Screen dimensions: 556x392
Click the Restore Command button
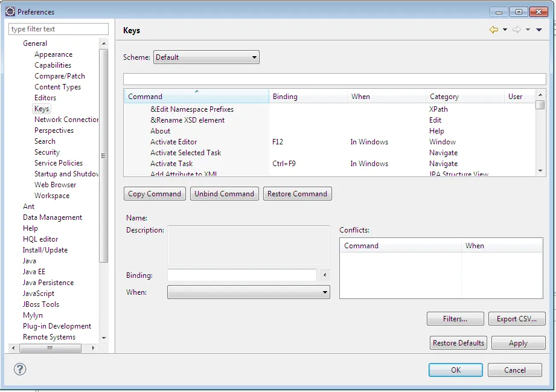(297, 194)
